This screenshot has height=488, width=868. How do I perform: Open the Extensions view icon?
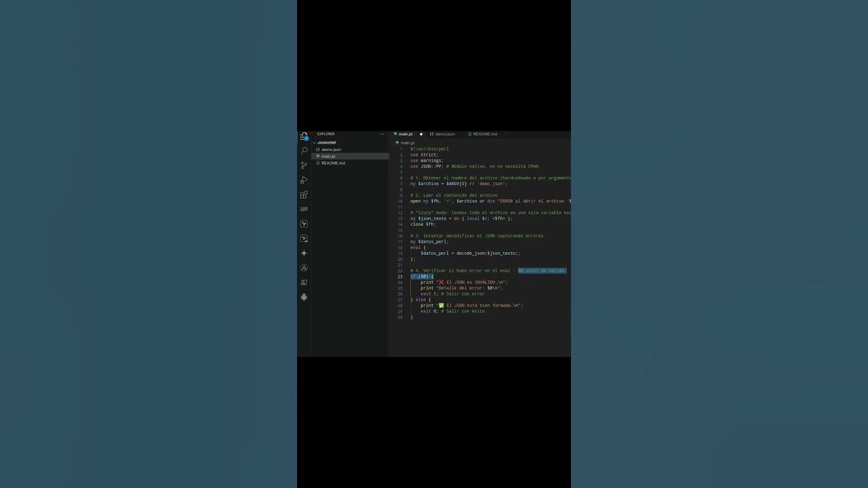pos(304,195)
